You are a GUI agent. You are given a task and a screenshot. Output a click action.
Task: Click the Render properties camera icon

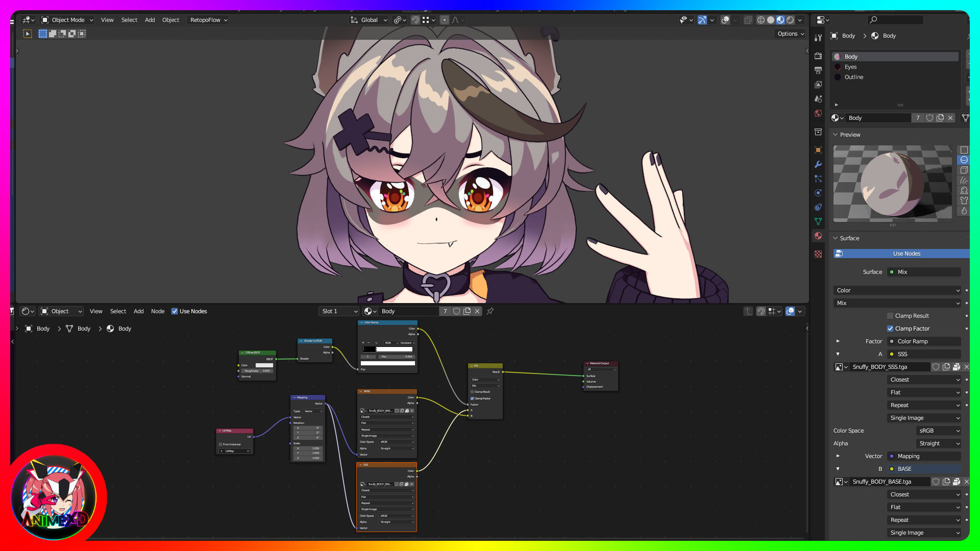[x=818, y=56]
